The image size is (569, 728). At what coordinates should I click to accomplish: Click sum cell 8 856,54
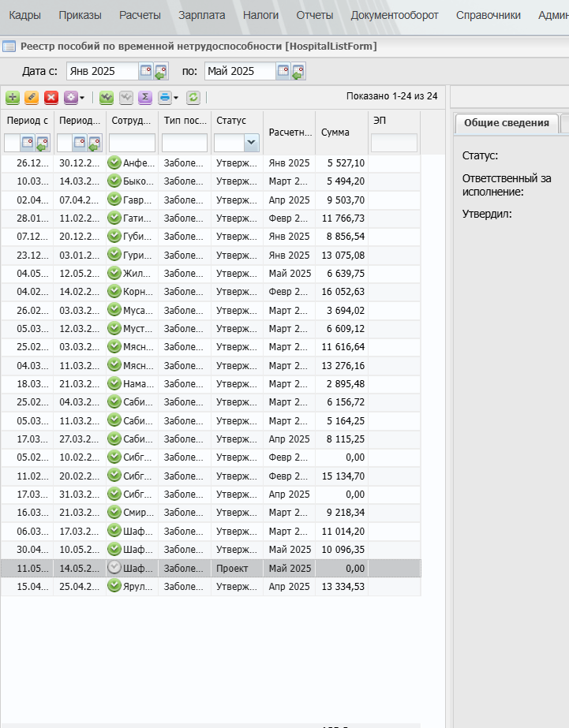tap(342, 237)
